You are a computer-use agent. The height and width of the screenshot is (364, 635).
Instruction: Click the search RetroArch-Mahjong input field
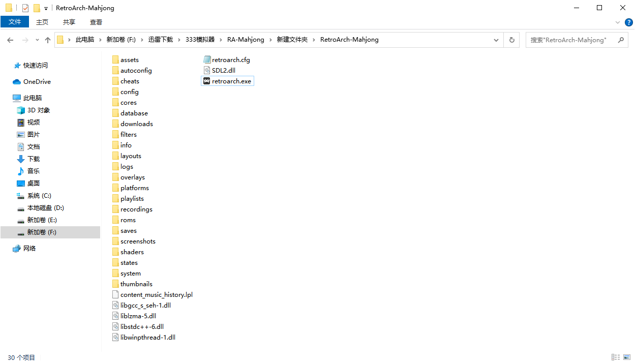(x=569, y=40)
